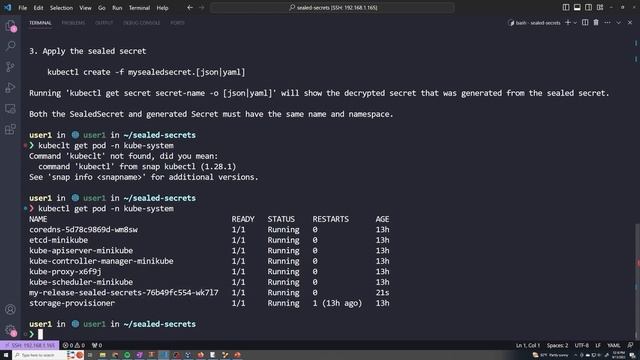This screenshot has height=360, width=640.
Task: Click YAML language mode selector
Action: coord(614,345)
